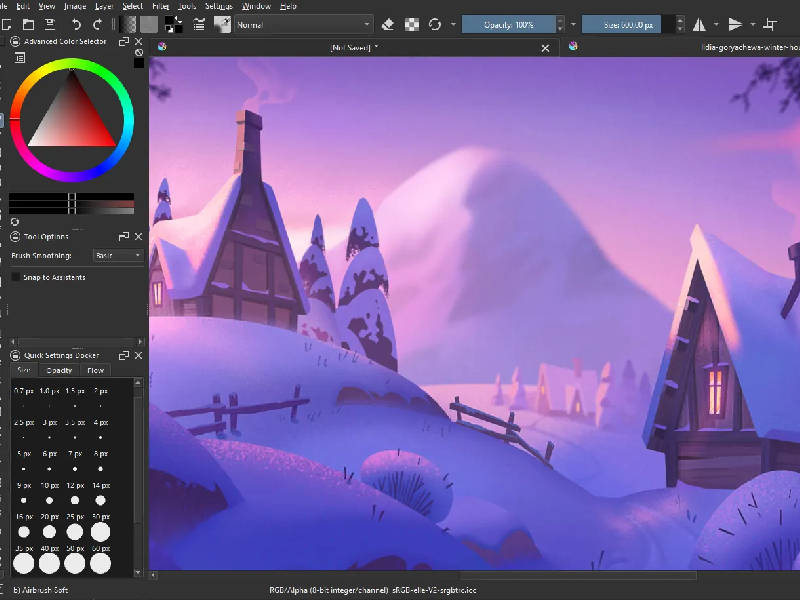Open the Brush Smoothing dropdown

(x=117, y=255)
